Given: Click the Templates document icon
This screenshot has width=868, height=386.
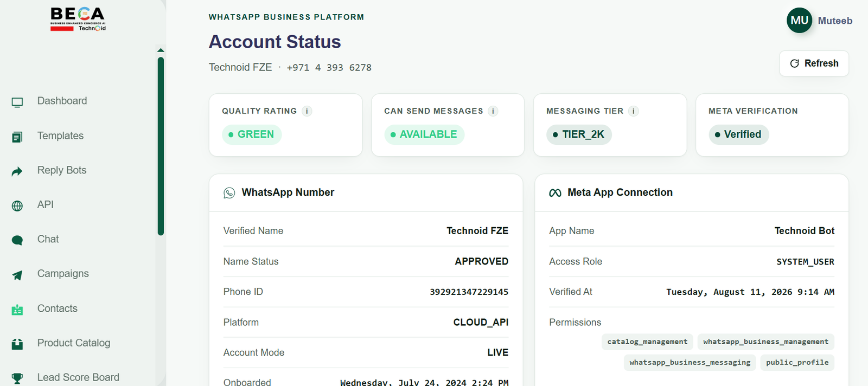Looking at the screenshot, I should [x=17, y=137].
